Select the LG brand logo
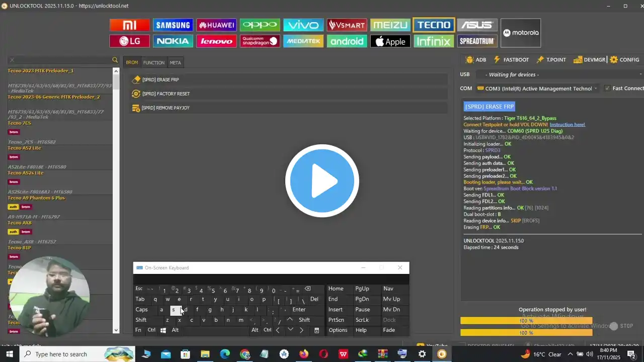The image size is (644, 362). (x=130, y=41)
